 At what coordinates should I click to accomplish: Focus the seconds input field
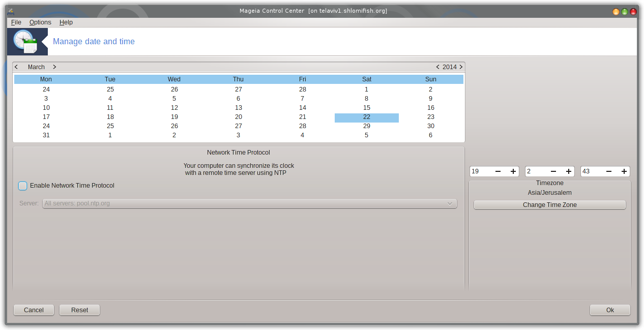point(592,171)
